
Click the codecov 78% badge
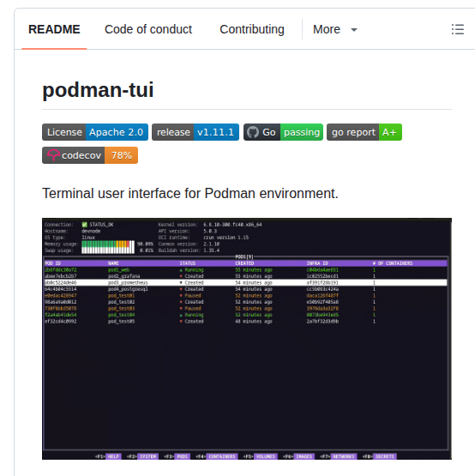tap(90, 155)
